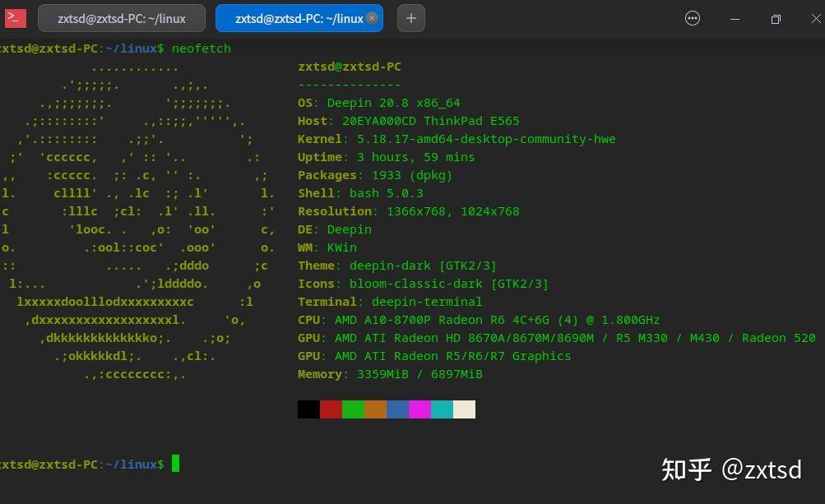
Task: Click the black color block
Action: pos(308,409)
